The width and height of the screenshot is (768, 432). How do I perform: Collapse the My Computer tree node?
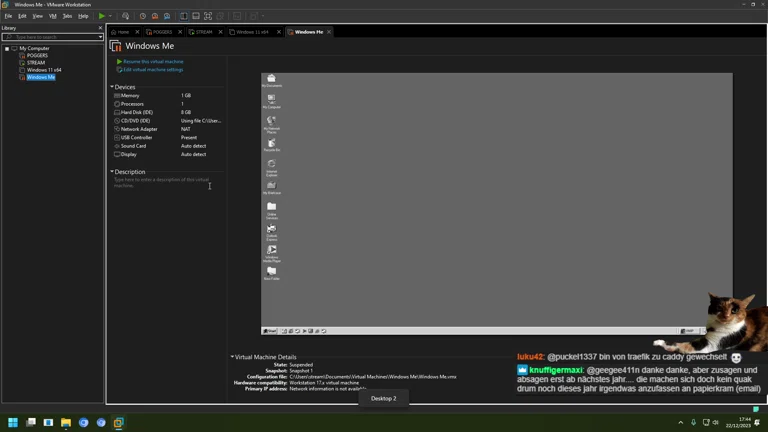click(x=7, y=48)
